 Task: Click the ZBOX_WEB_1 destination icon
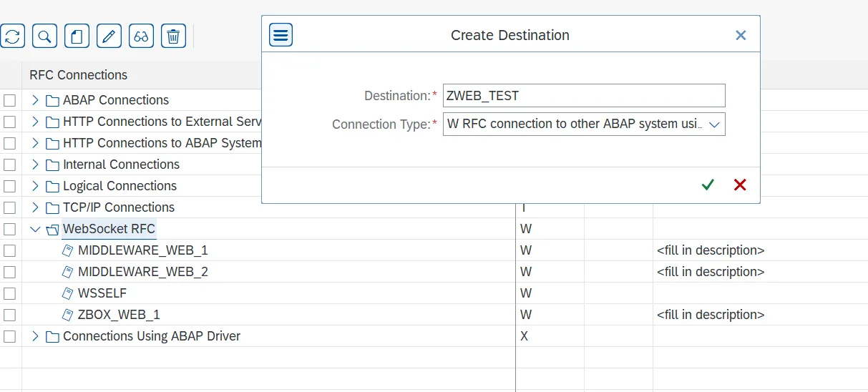[x=67, y=315]
